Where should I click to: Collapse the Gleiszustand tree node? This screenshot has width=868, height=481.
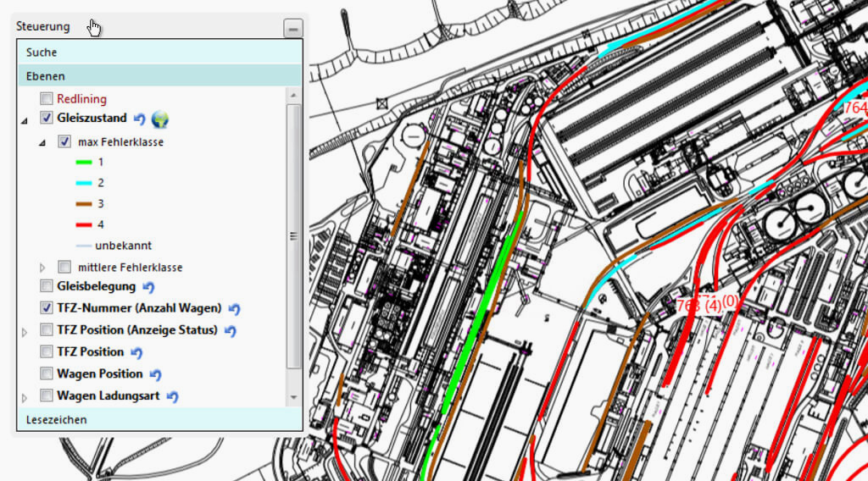point(24,121)
